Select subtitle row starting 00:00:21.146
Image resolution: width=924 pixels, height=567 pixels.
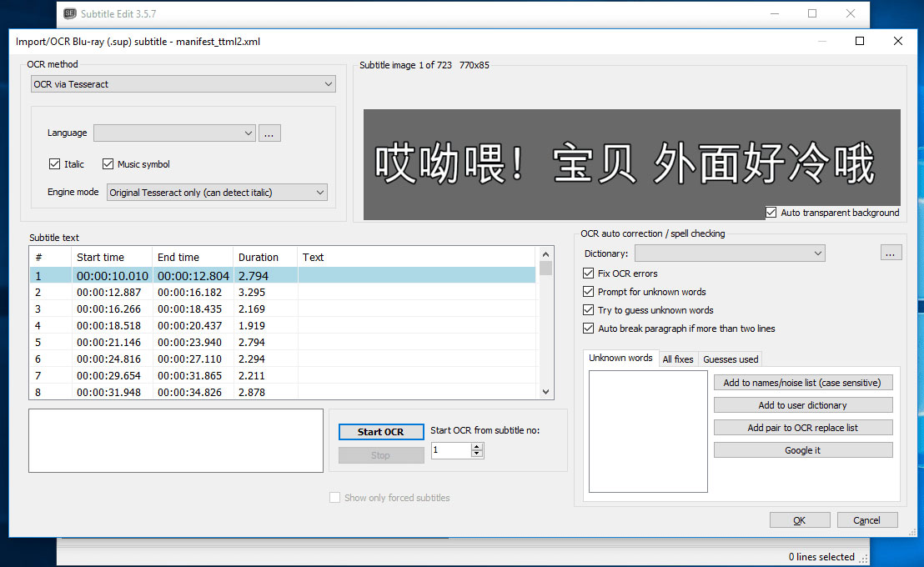(283, 343)
